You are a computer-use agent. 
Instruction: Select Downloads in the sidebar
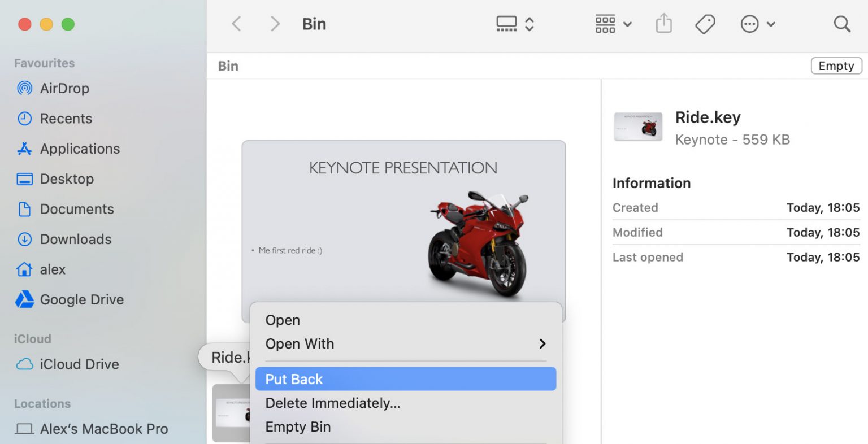click(x=75, y=240)
